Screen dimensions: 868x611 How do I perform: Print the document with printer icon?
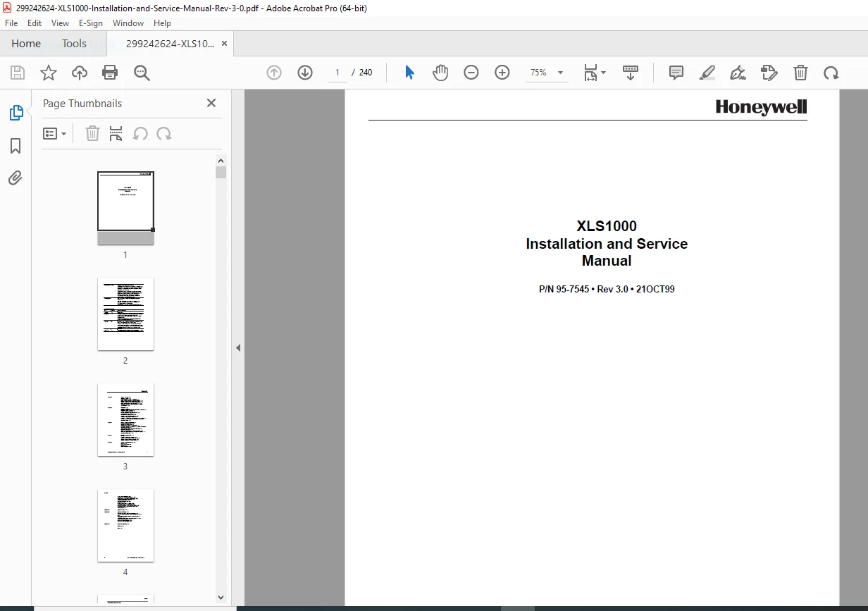tap(110, 73)
